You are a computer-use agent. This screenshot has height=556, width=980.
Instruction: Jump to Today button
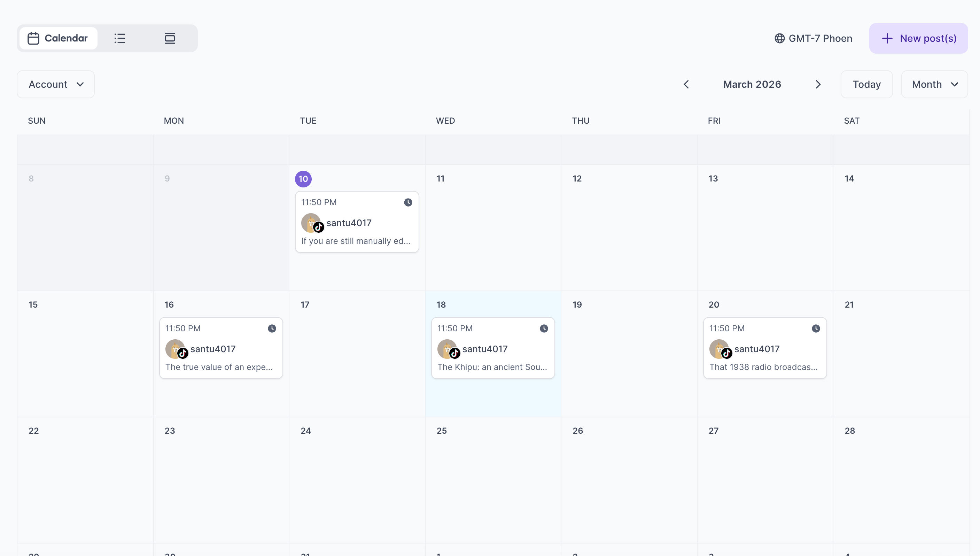[x=866, y=84]
